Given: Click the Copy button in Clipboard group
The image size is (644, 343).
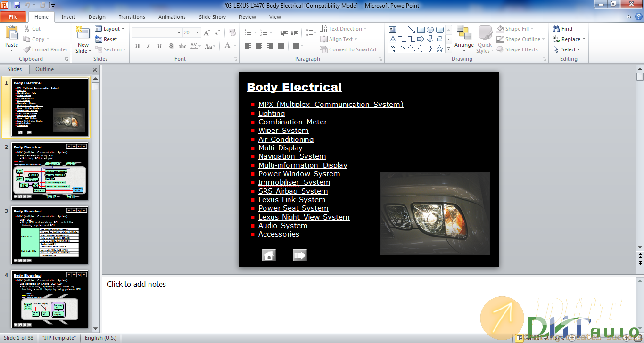Looking at the screenshot, I should [36, 39].
